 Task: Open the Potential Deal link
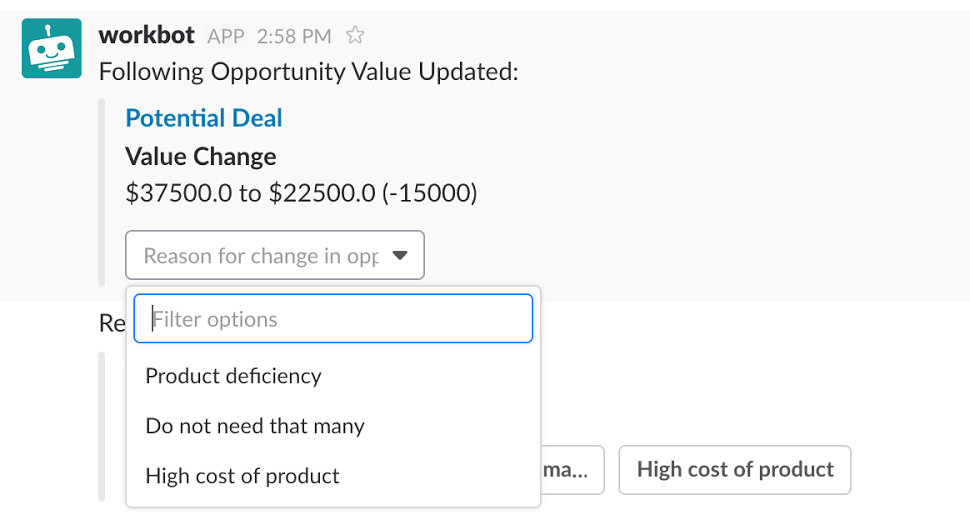coord(204,118)
